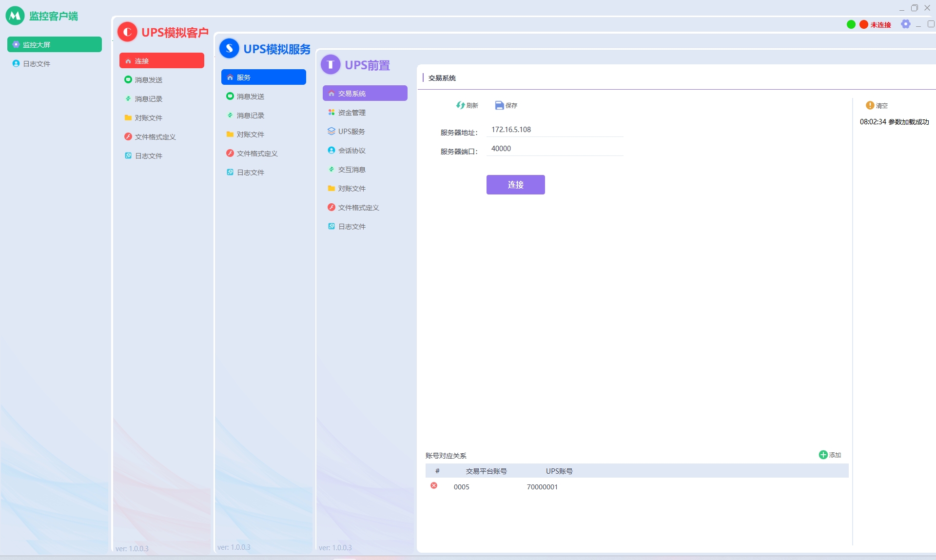The height and width of the screenshot is (560, 936).
Task: Open 监控大屏 in the monitor sidebar
Action: [55, 44]
